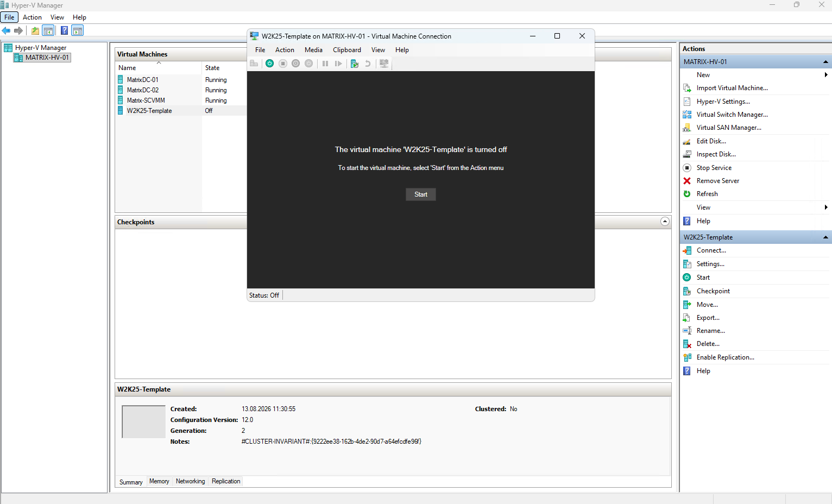Click the Pause icon in VM Connection toolbar

[325, 64]
